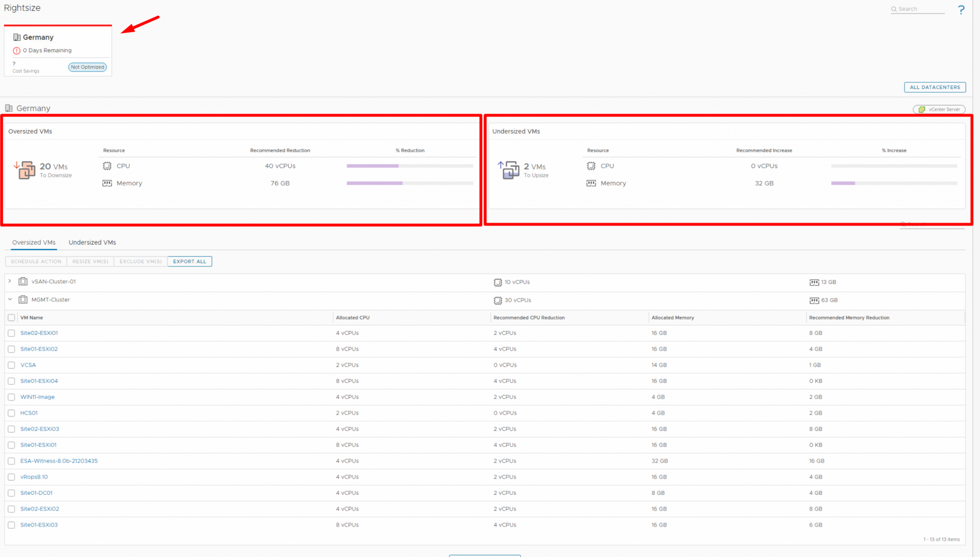
Task: Click the CPU icon in Oversized VMs panel
Action: [107, 166]
